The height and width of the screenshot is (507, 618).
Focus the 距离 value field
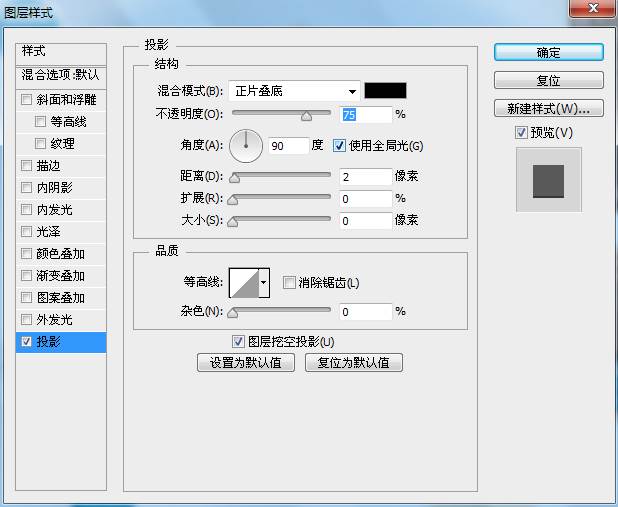[x=366, y=177]
